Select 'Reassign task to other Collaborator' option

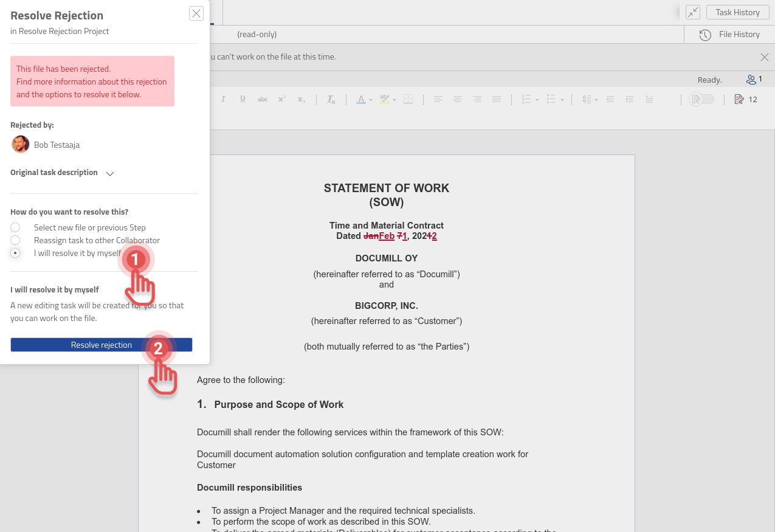[x=16, y=240]
